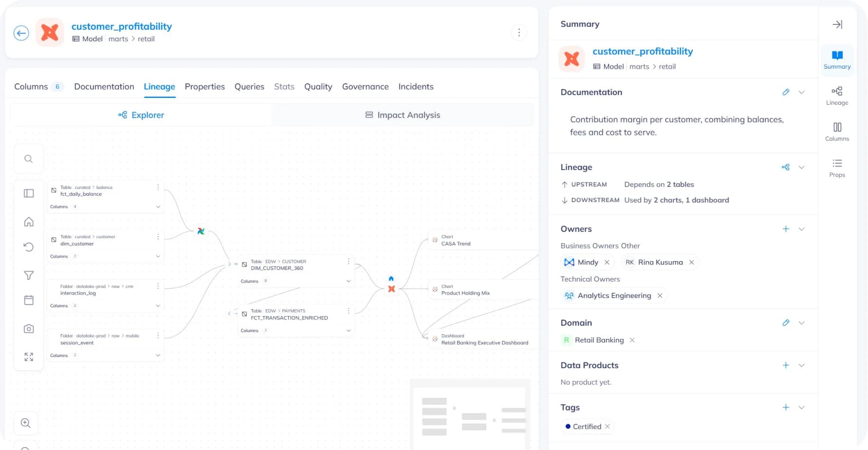This screenshot has height=450, width=868.
Task: Reset the lineage graph view
Action: click(x=29, y=247)
